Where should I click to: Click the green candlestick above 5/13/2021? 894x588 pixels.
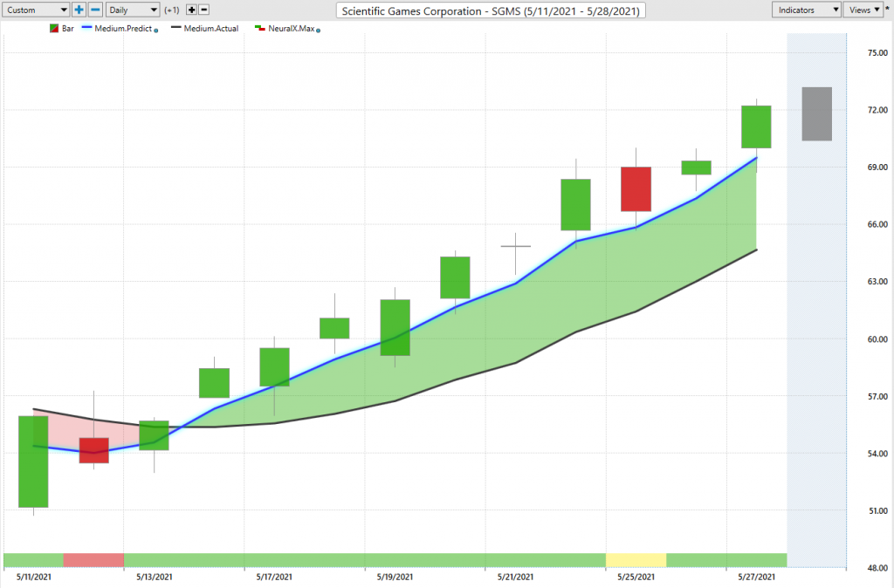tap(154, 435)
